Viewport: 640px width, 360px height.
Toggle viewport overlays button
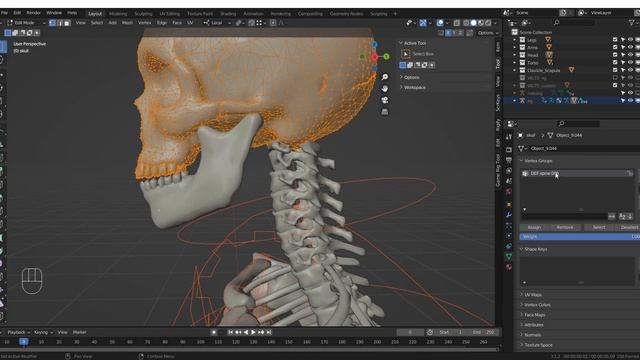point(440,23)
